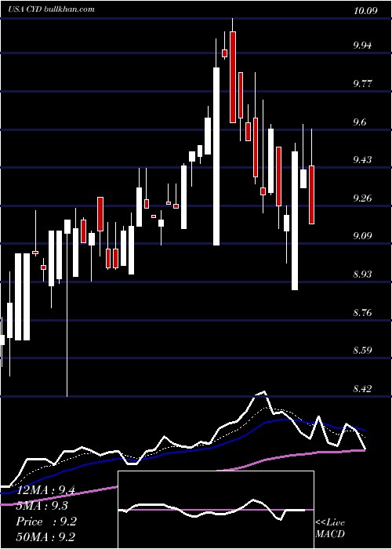392x549 pixels.
Task: Click the 9.77 price axis label
Action: point(362,84)
